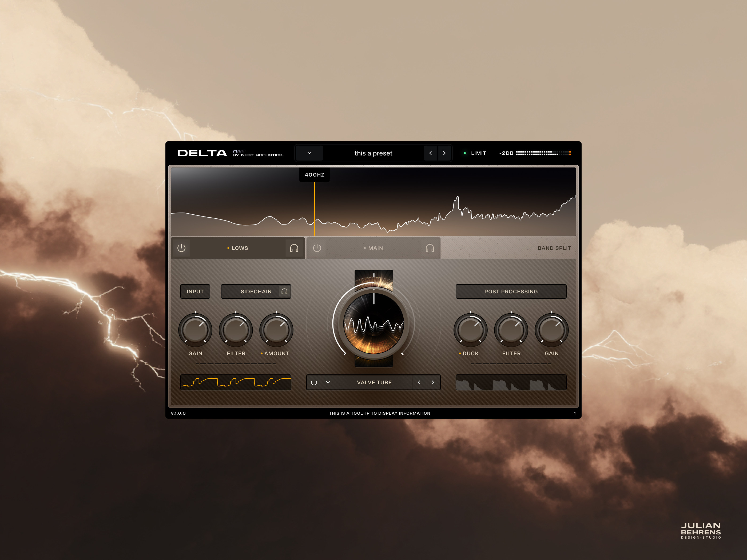Click the 400HZ crossover label

pyautogui.click(x=314, y=174)
